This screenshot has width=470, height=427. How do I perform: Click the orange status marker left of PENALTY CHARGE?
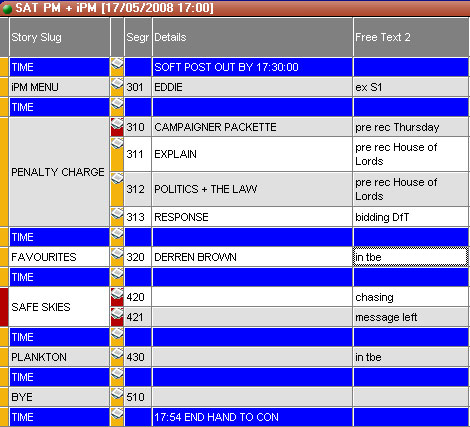[4, 172]
